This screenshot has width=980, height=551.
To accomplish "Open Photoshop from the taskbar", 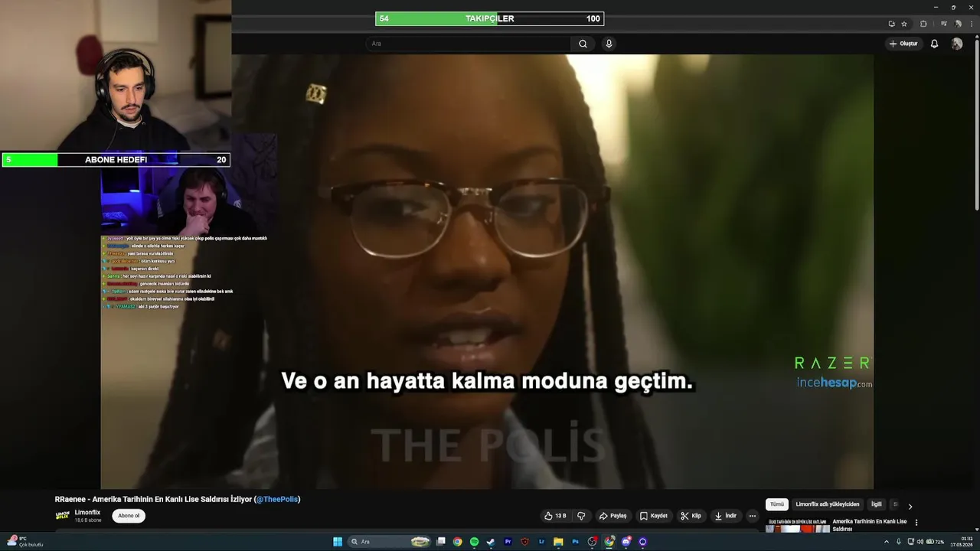I will pos(576,542).
